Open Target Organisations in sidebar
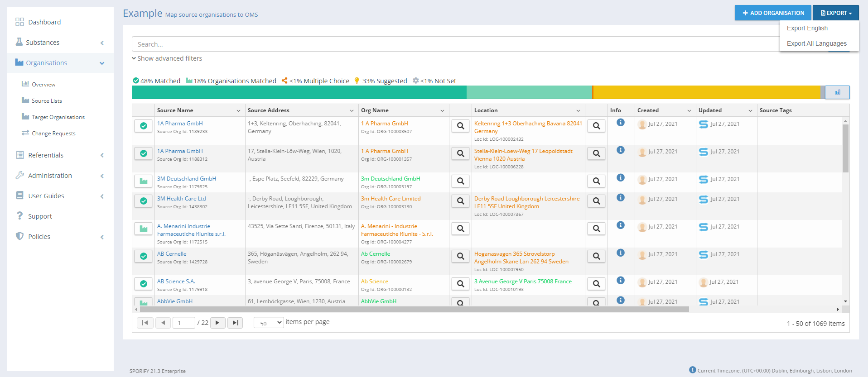Image resolution: width=868 pixels, height=377 pixels. point(58,117)
